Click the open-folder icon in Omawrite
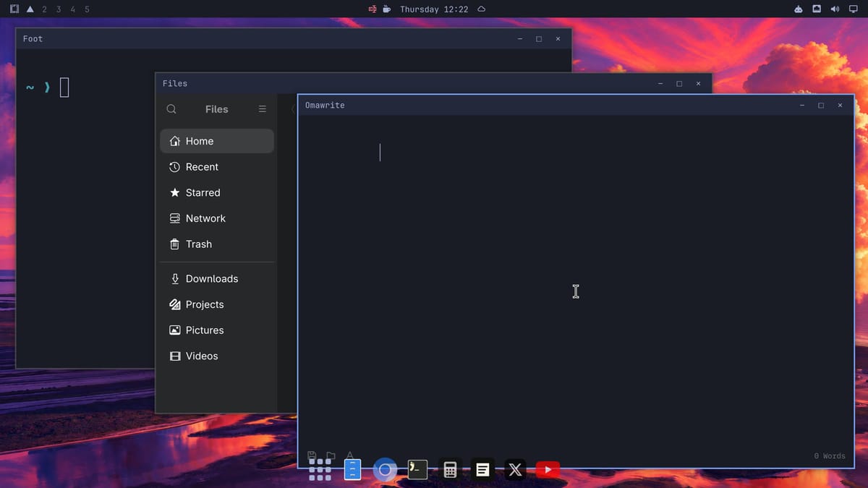Image resolution: width=868 pixels, height=488 pixels. coord(331,455)
